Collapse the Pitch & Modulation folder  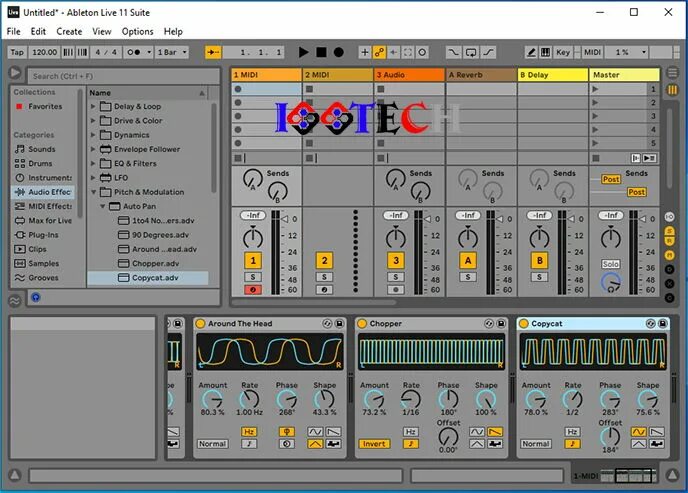coord(93,192)
